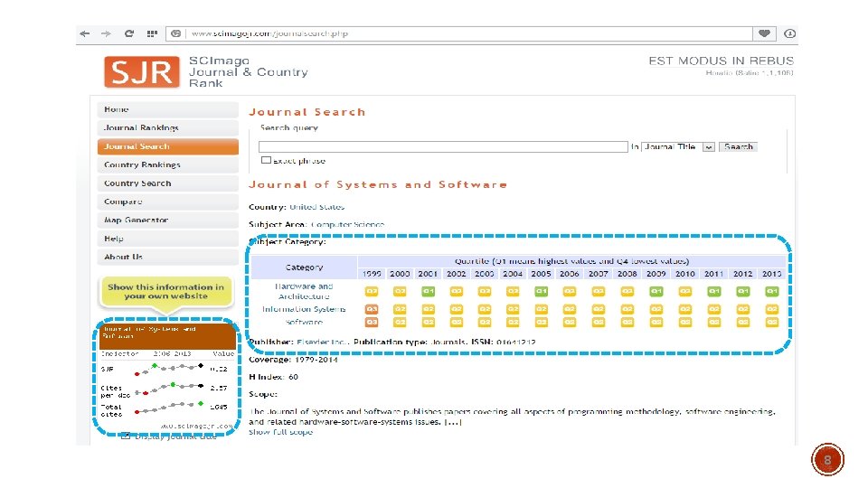Click Hardware and Architecture 1999 quartile badge
The height and width of the screenshot is (488, 868).
(372, 291)
